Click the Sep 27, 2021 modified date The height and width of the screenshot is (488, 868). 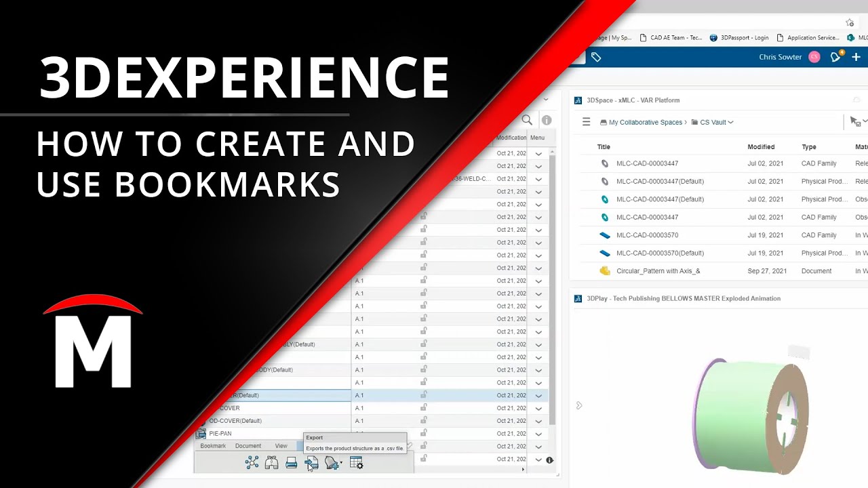[767, 270]
